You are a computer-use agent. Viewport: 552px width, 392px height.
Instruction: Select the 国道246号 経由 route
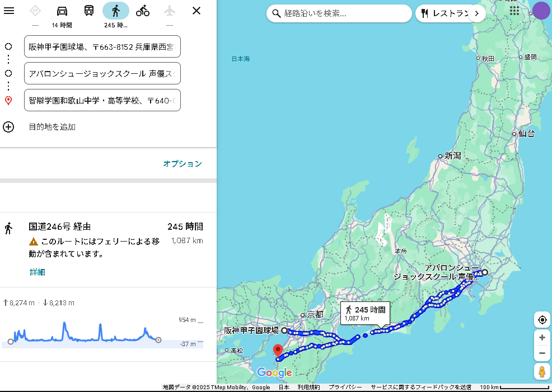pyautogui.click(x=108, y=249)
